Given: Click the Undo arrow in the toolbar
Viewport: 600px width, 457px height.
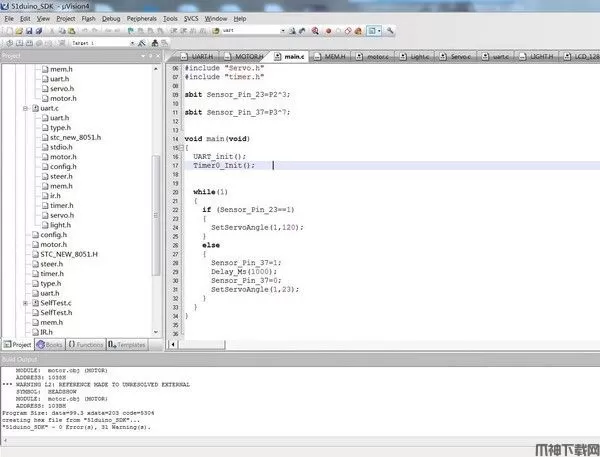Looking at the screenshot, I should point(85,31).
